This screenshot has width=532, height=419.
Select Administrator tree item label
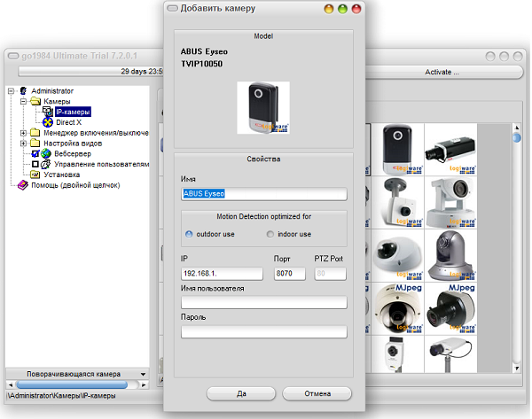coord(52,91)
